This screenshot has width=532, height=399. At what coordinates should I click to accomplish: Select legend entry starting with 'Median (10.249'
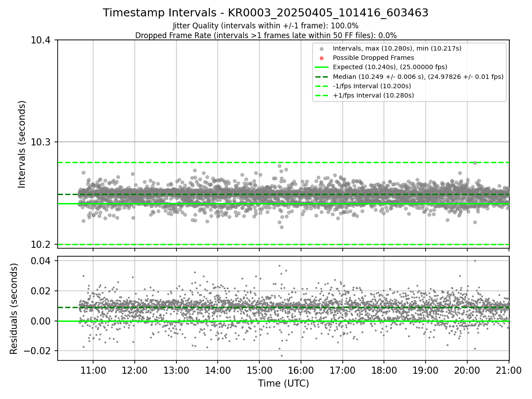click(x=418, y=77)
